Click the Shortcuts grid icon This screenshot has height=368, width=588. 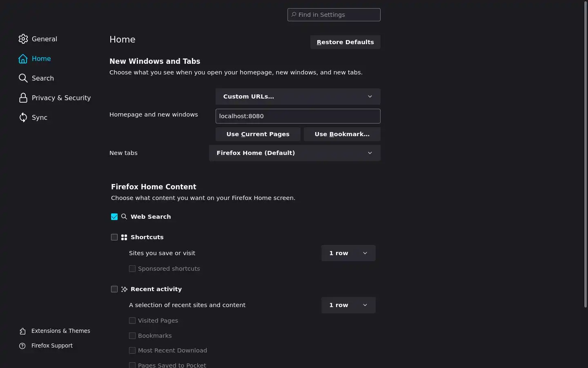(124, 237)
